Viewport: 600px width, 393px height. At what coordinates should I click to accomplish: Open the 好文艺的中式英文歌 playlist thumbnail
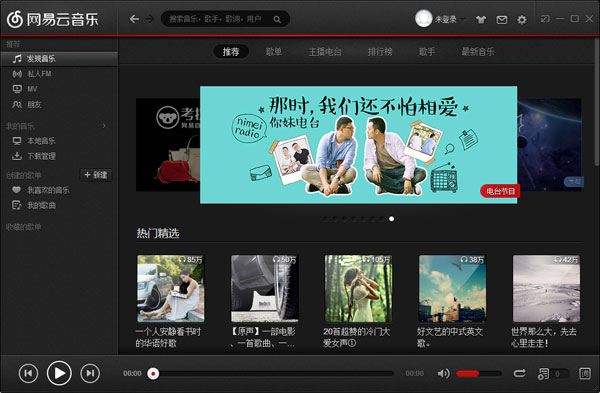[453, 289]
